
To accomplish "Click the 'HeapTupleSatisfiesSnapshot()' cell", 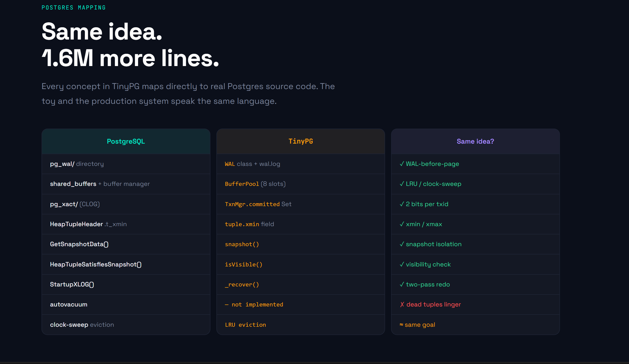I will tap(126, 264).
